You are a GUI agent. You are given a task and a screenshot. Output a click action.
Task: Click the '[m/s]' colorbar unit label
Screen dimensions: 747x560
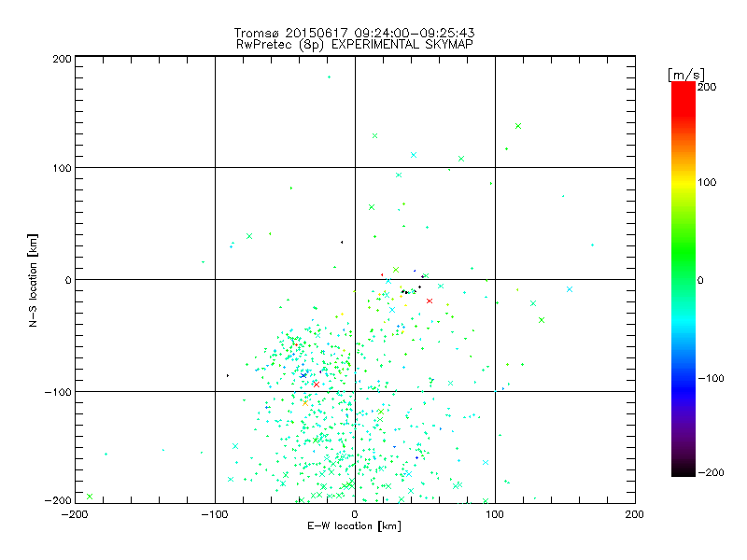pos(686,75)
